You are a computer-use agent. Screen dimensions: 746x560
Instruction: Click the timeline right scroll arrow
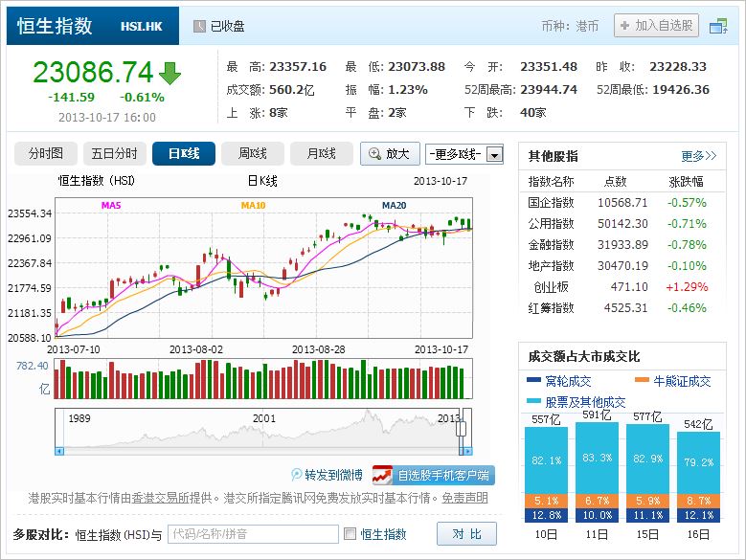pos(467,451)
